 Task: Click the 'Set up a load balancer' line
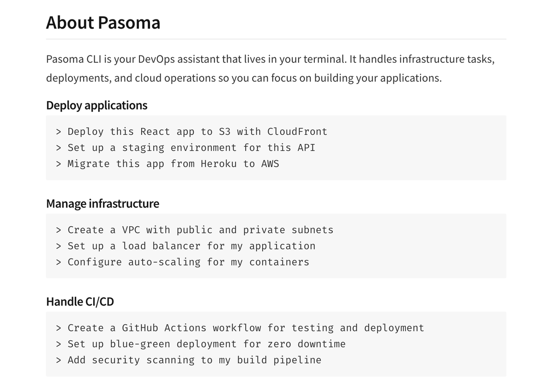(186, 246)
